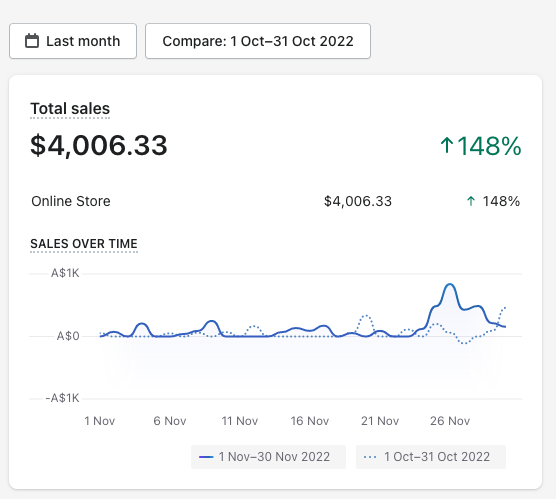This screenshot has height=499, width=556.
Task: Click the A$0 axis label
Action: pyautogui.click(x=68, y=336)
